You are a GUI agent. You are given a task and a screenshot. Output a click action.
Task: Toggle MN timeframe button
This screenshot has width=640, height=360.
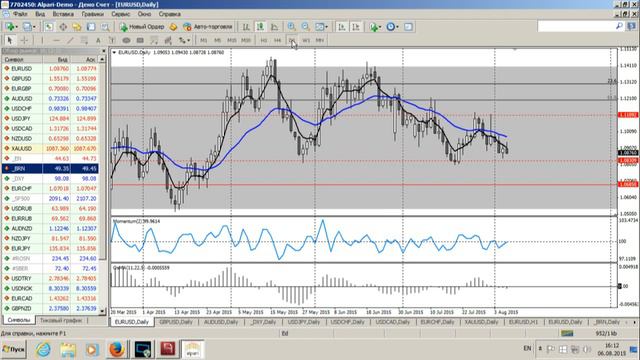pyautogui.click(x=320, y=40)
